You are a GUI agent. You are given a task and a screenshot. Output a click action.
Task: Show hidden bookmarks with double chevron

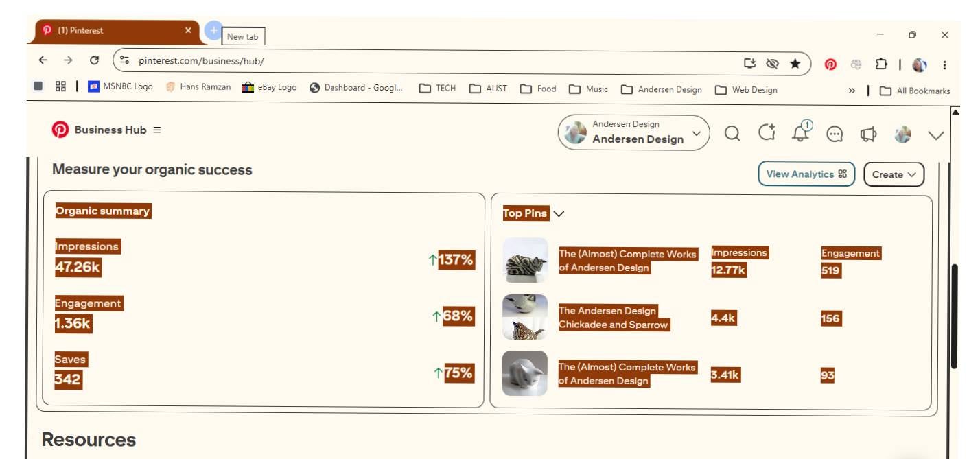click(x=852, y=91)
